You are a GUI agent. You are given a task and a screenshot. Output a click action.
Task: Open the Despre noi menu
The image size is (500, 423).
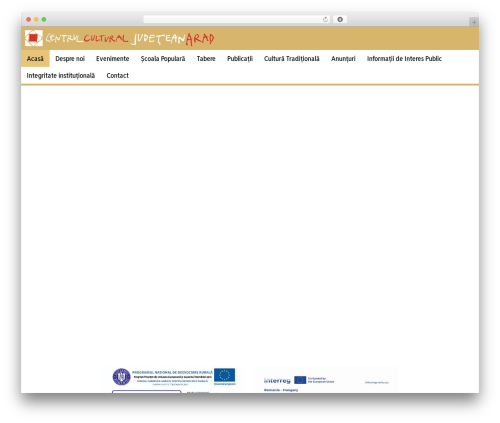pos(70,59)
